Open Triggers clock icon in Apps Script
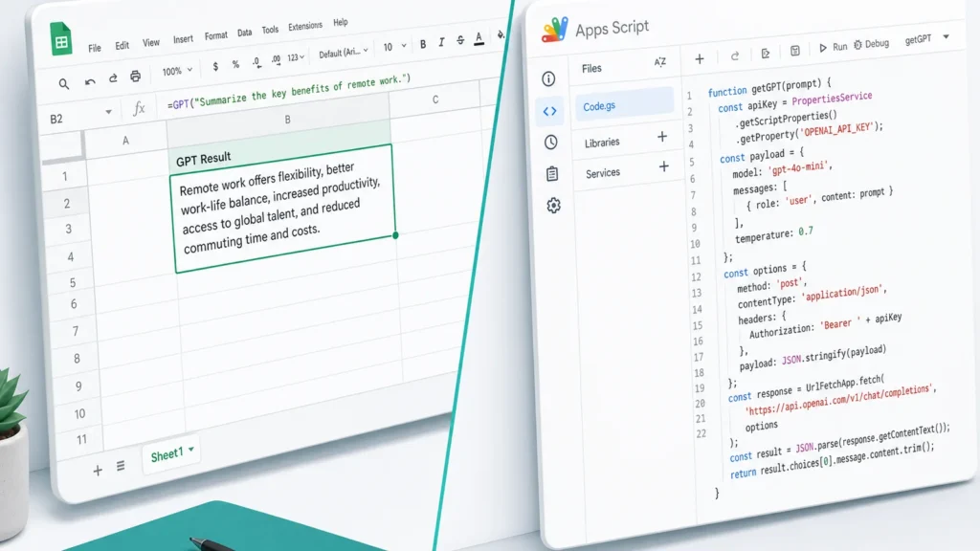The width and height of the screenshot is (980, 551). [550, 142]
